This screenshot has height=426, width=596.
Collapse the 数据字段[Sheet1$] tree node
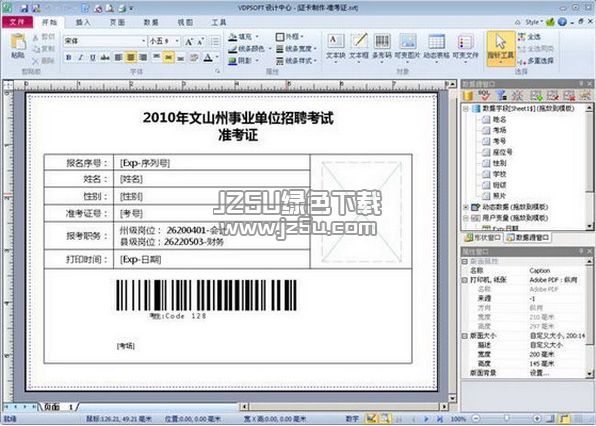(466, 109)
